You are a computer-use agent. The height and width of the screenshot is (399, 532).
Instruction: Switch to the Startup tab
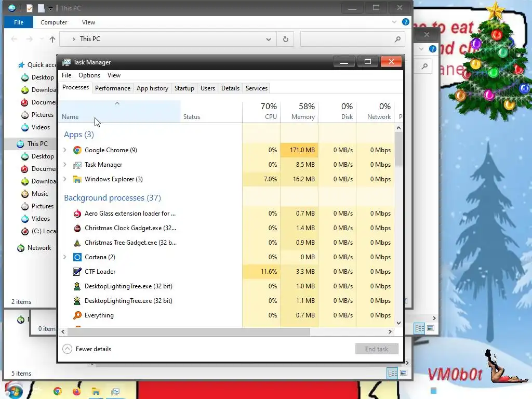coord(184,88)
